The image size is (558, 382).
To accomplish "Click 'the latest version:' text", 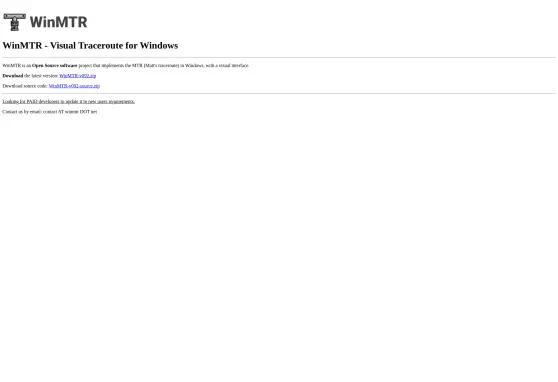I will click(41, 76).
